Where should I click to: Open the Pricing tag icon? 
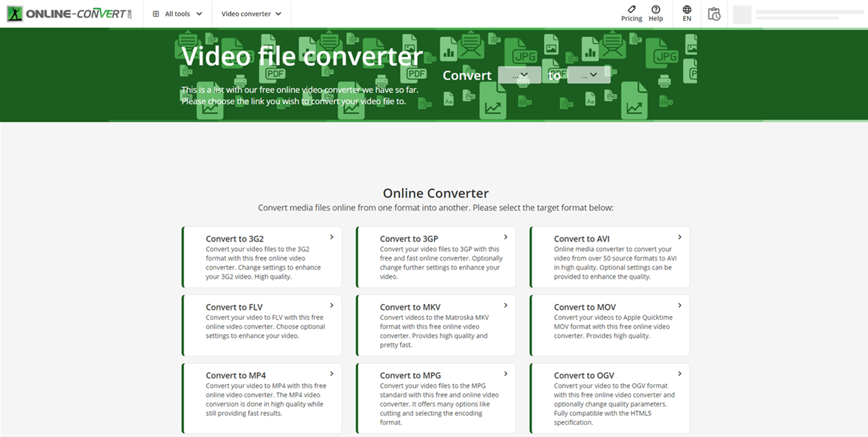[631, 9]
